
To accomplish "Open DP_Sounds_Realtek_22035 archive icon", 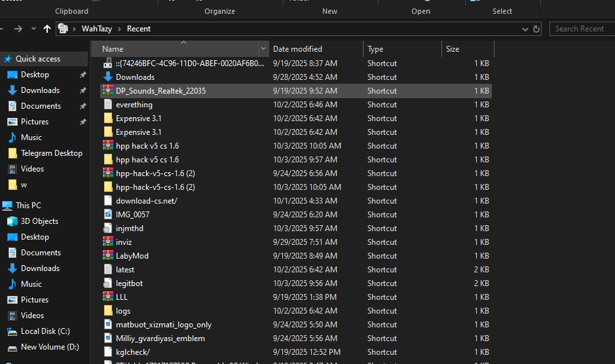I will [x=108, y=91].
